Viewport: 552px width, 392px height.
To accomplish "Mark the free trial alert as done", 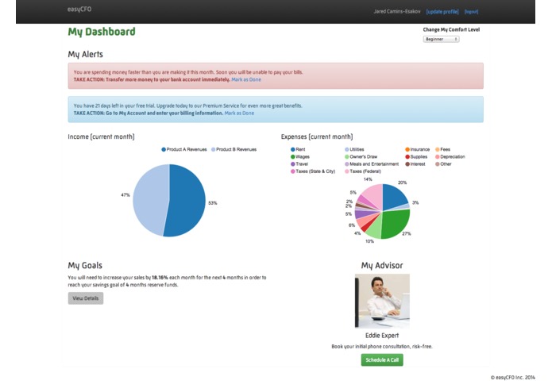I will point(239,113).
